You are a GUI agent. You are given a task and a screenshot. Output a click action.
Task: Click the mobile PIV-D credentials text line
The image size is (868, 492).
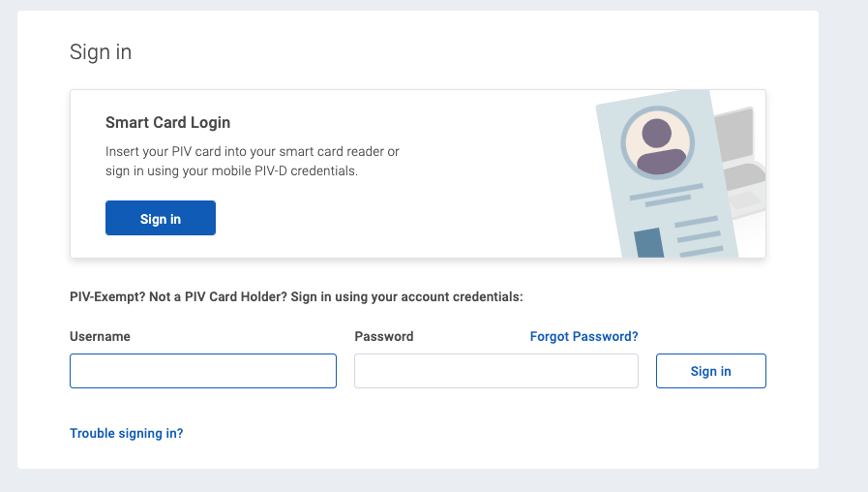(x=231, y=171)
